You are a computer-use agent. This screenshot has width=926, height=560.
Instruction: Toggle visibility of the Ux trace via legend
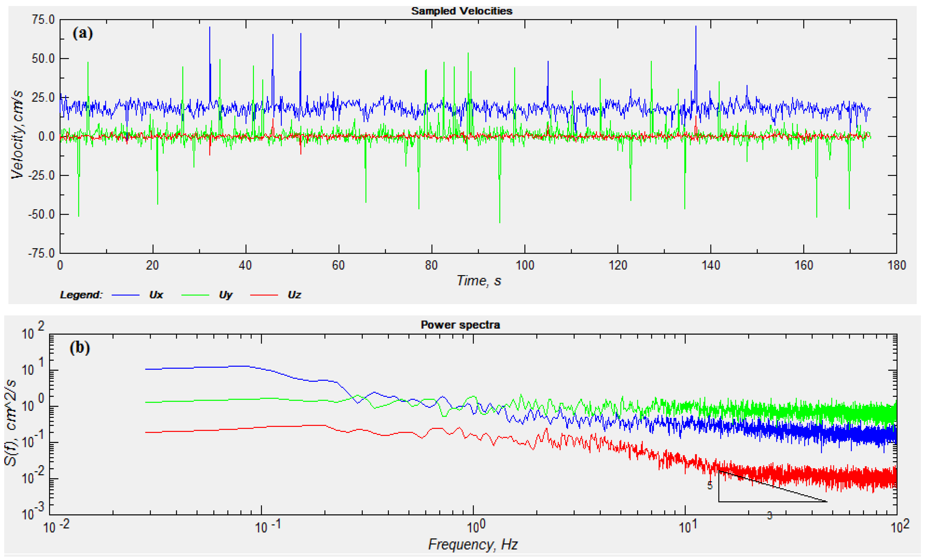(x=156, y=295)
